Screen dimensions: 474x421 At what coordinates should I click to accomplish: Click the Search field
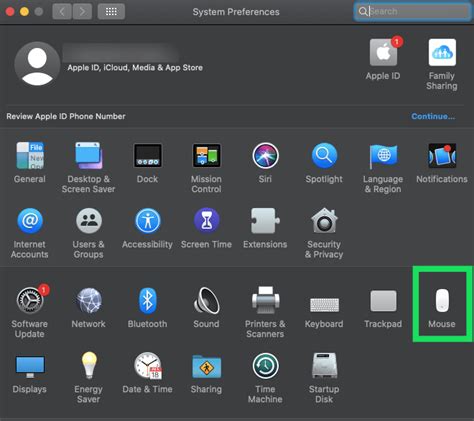412,12
